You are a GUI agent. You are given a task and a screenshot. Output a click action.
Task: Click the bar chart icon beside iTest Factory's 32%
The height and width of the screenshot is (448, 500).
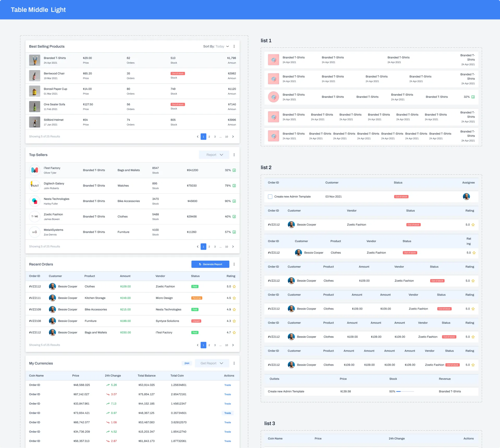point(234,170)
